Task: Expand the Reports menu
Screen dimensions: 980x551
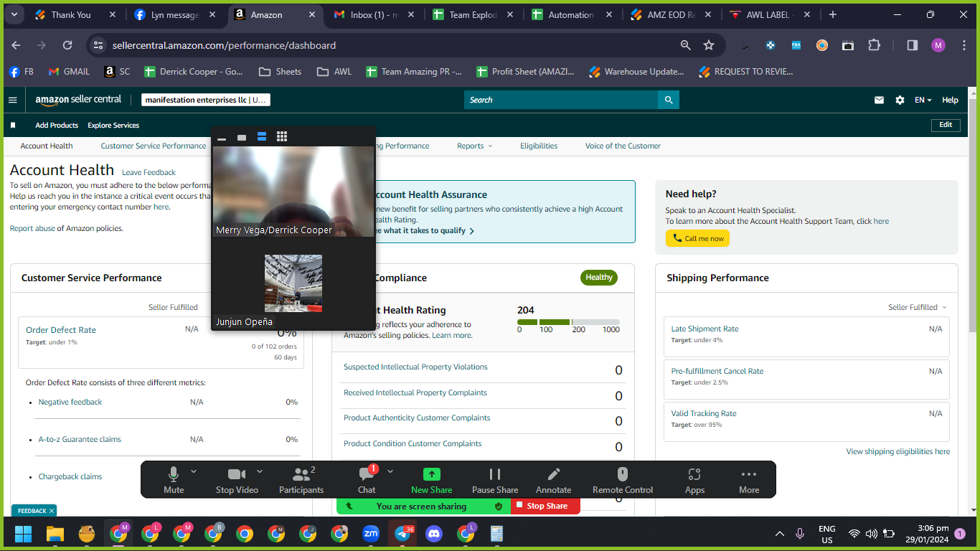Action: click(x=475, y=146)
